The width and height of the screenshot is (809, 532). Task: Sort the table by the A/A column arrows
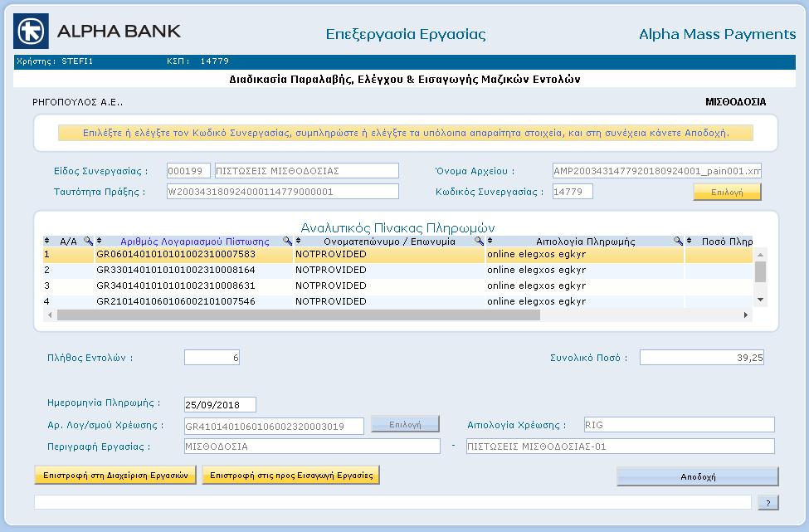[47, 241]
